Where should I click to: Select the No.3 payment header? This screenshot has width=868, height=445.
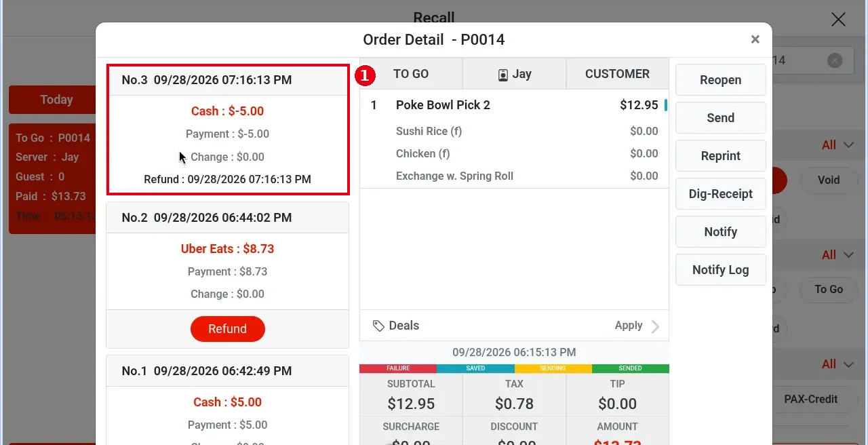[228, 80]
